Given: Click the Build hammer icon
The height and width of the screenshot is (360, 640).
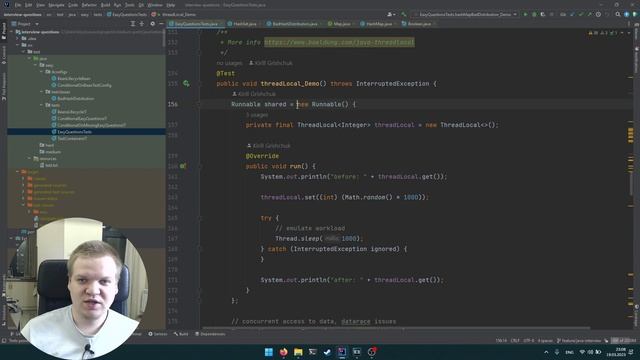Looking at the screenshot, I should pyautogui.click(x=404, y=14).
